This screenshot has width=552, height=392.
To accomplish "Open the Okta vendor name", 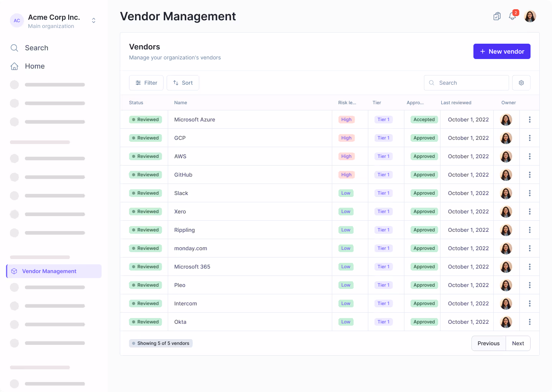I will (x=180, y=322).
